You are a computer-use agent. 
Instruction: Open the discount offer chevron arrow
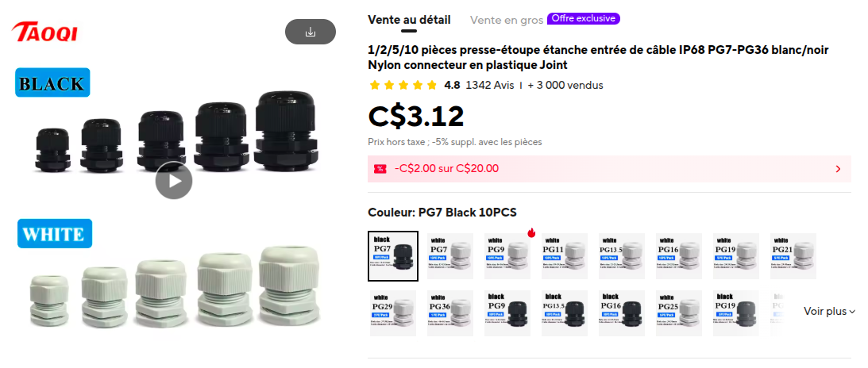pyautogui.click(x=838, y=169)
